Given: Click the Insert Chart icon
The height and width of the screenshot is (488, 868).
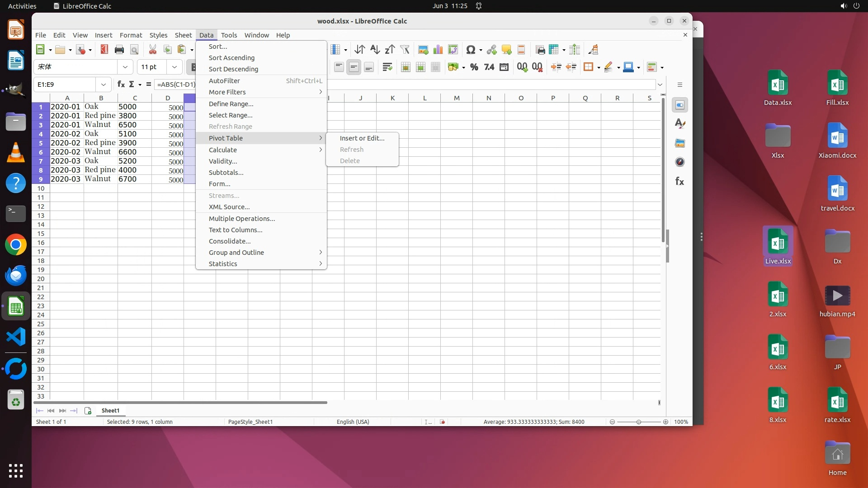Looking at the screenshot, I should pyautogui.click(x=438, y=50).
